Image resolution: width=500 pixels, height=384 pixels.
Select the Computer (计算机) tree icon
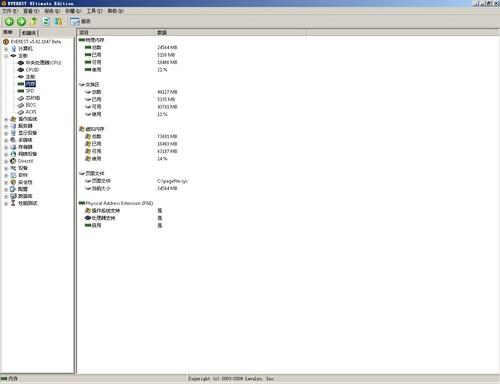pos(13,49)
